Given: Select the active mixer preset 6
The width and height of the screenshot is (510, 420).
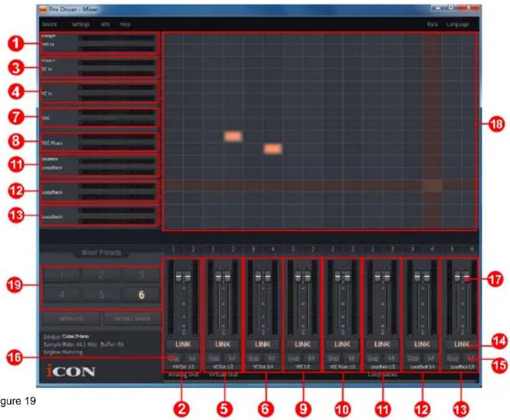Looking at the screenshot, I should tap(142, 295).
